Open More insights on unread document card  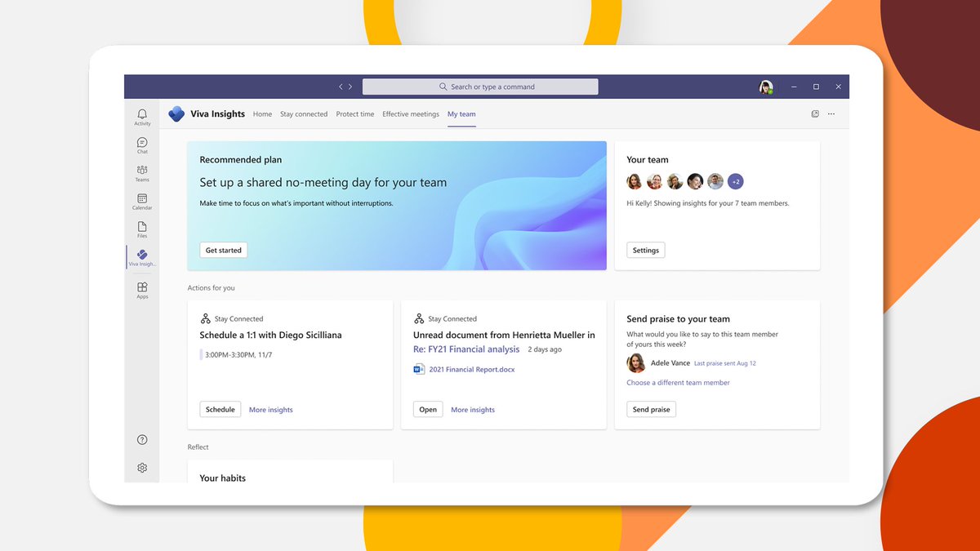(x=473, y=410)
